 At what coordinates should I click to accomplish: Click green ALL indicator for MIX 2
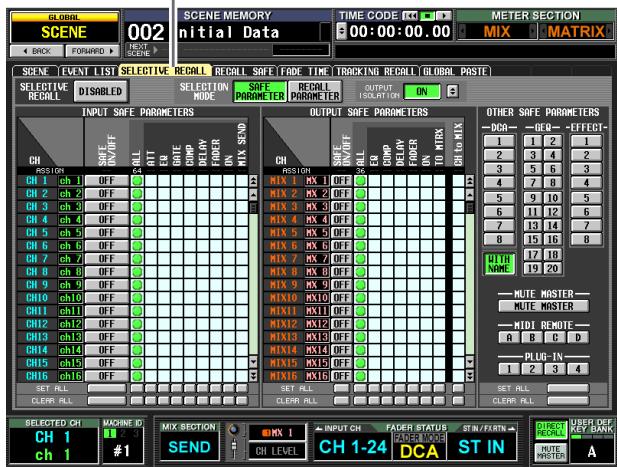point(360,194)
